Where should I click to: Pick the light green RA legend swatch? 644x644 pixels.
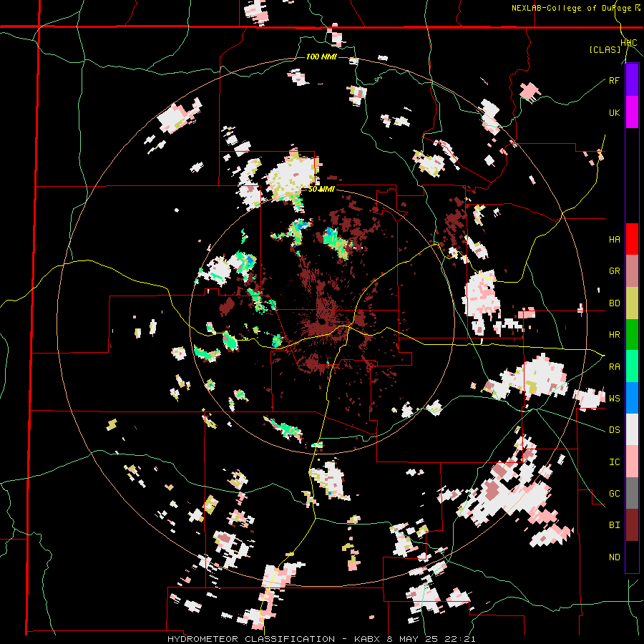point(632,366)
